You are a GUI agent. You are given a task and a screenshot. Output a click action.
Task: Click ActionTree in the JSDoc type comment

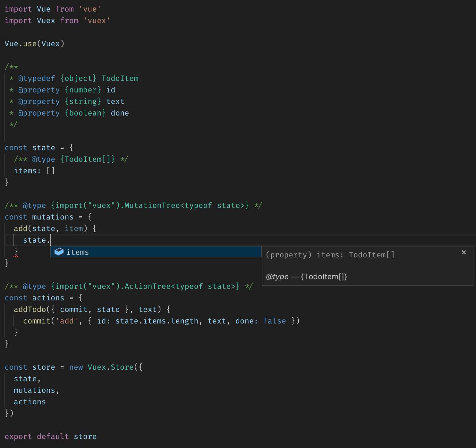point(147,286)
